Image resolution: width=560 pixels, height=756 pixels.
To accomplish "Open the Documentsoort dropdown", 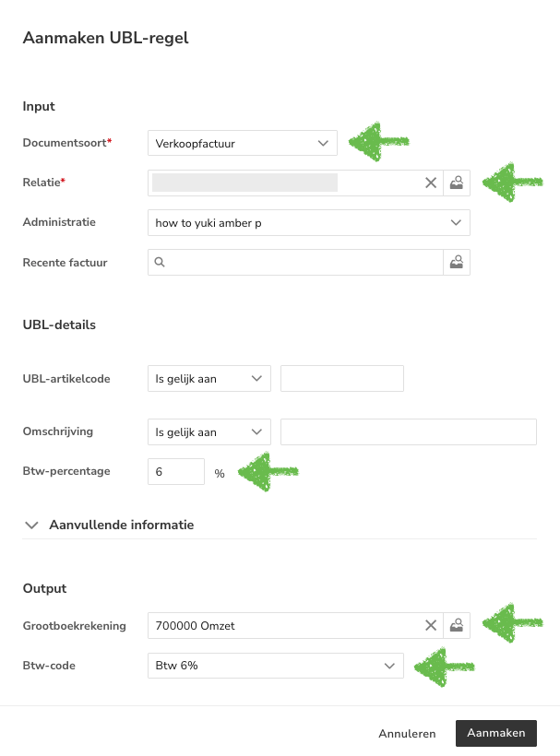I will 242,143.
